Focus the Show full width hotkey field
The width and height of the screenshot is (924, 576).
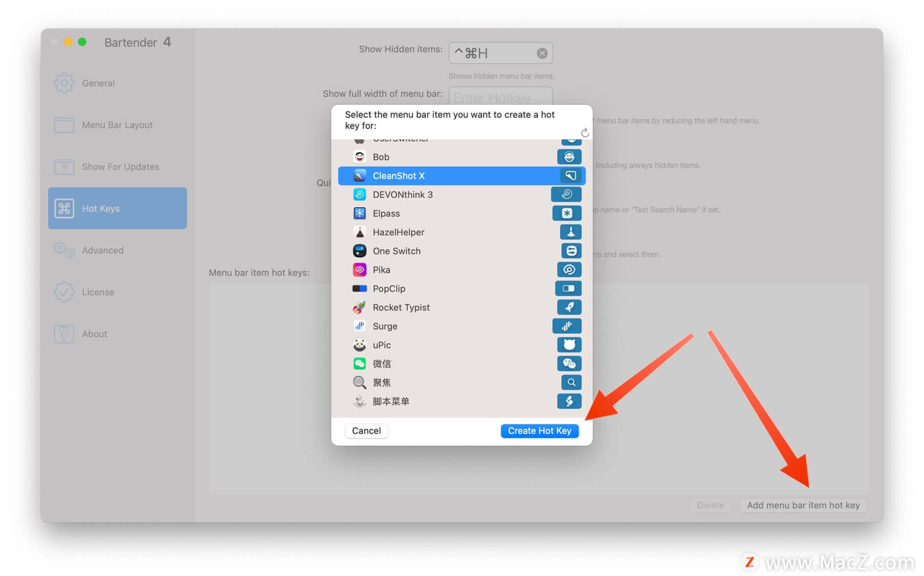500,96
